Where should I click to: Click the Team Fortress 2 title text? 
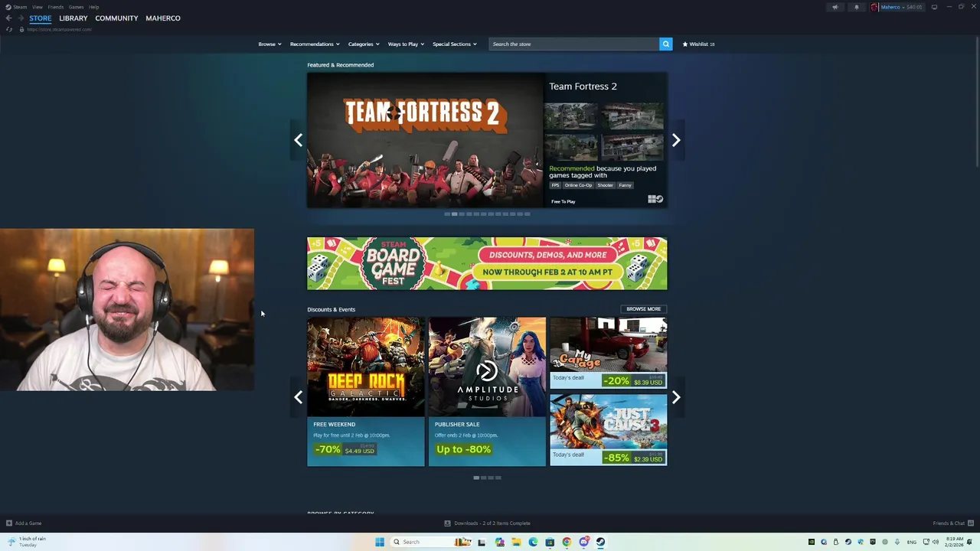click(583, 86)
